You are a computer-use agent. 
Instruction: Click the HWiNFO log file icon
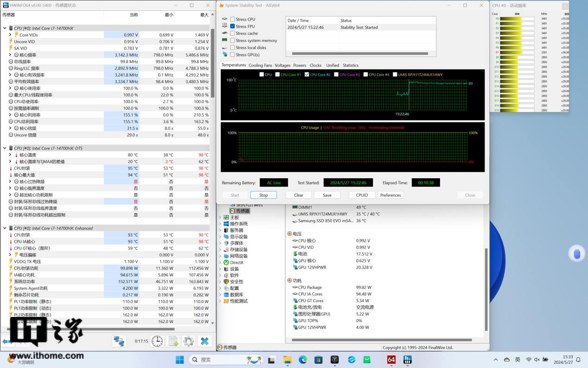tap(173, 341)
